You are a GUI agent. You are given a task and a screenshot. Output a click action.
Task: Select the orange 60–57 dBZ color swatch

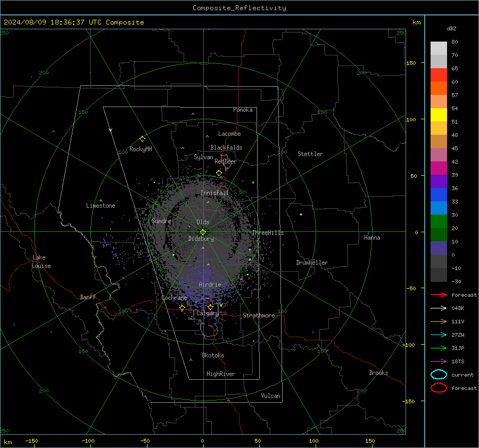pyautogui.click(x=439, y=88)
